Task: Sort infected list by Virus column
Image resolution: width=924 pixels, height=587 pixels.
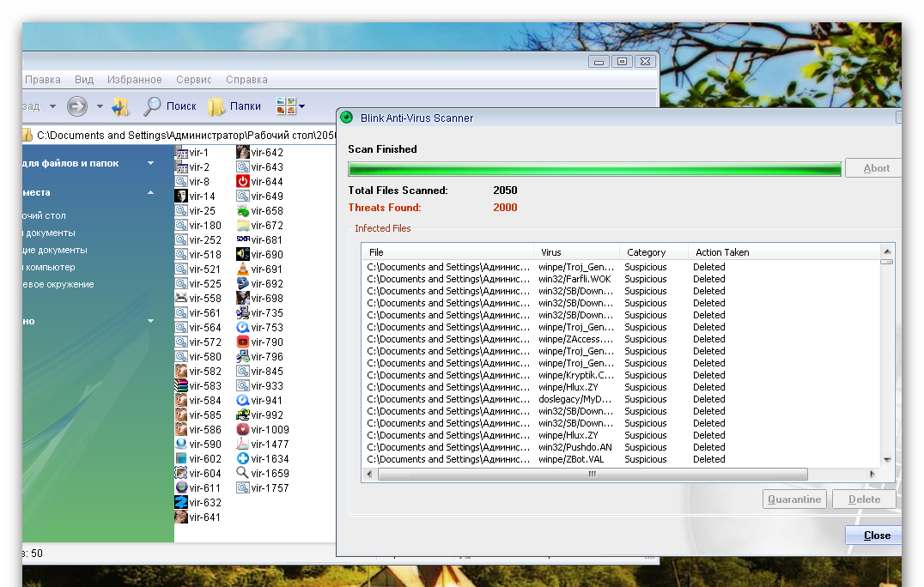Action: pyautogui.click(x=576, y=252)
